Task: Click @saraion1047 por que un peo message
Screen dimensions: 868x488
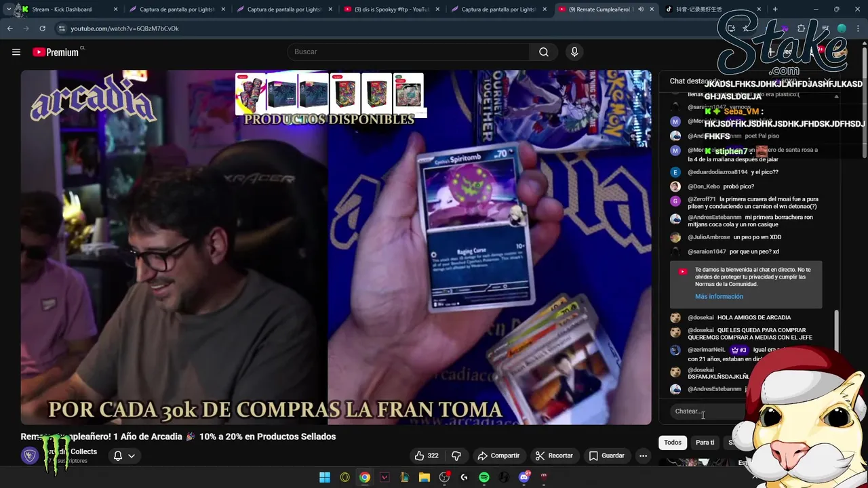Action: point(733,251)
